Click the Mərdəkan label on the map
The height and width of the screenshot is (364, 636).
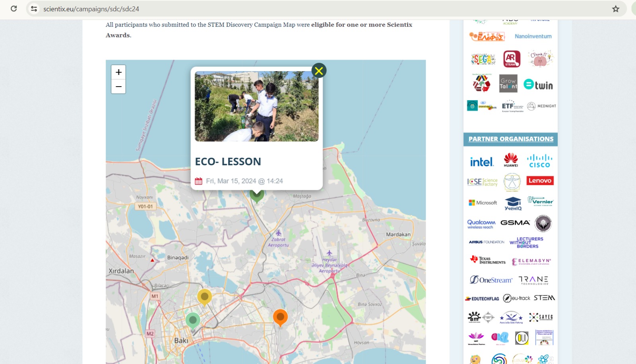[398, 234]
